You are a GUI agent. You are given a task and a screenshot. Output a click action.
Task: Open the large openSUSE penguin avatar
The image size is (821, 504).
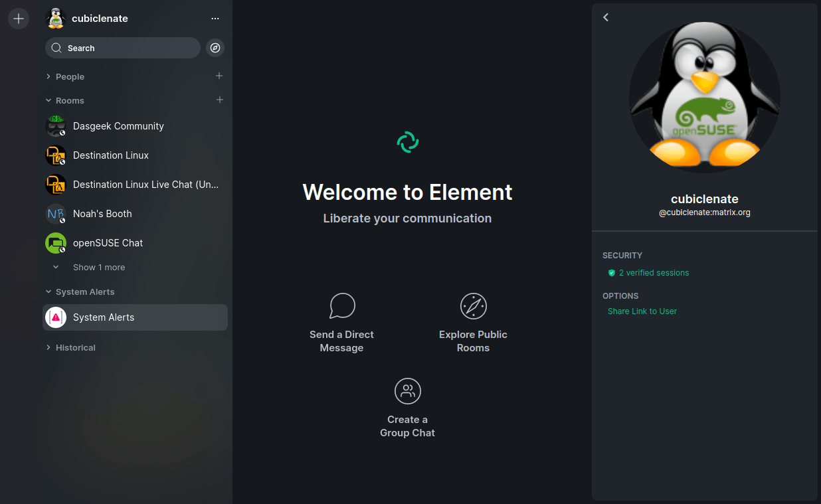(x=705, y=97)
